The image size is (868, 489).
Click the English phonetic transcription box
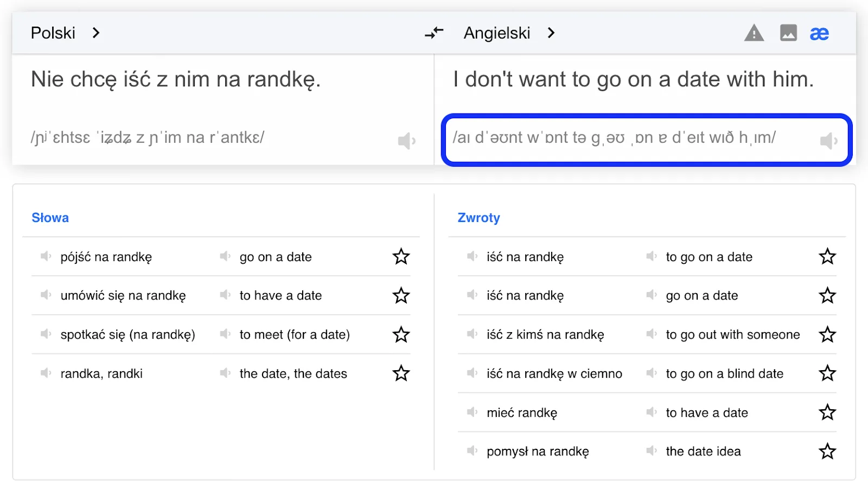[x=647, y=140]
